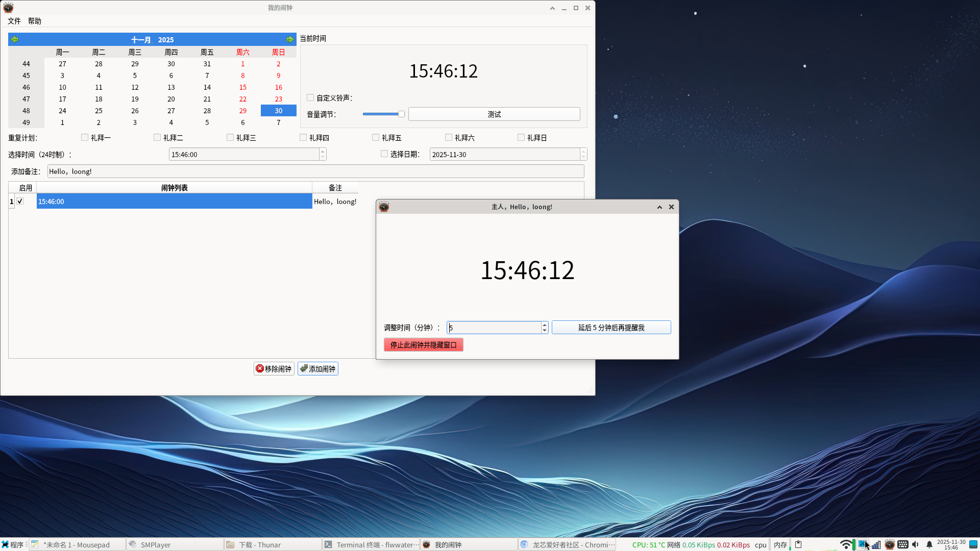Click the Wi-Fi network tray icon
The width and height of the screenshot is (980, 551).
846,544
